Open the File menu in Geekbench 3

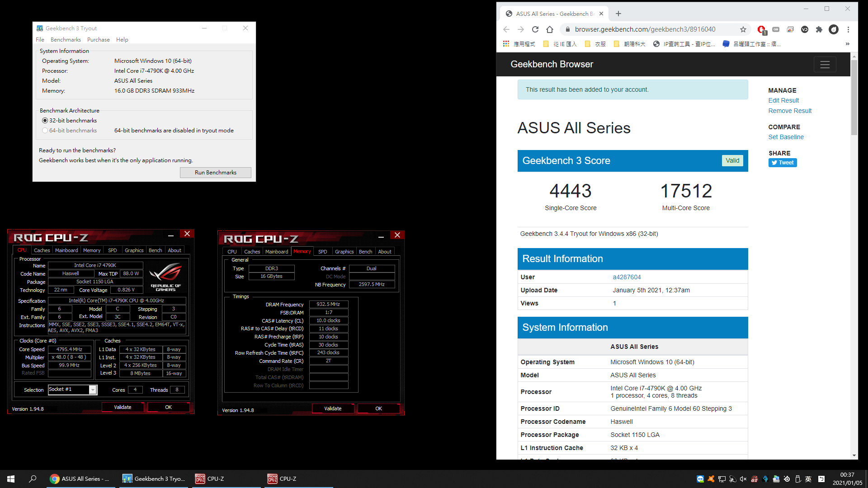tap(40, 40)
